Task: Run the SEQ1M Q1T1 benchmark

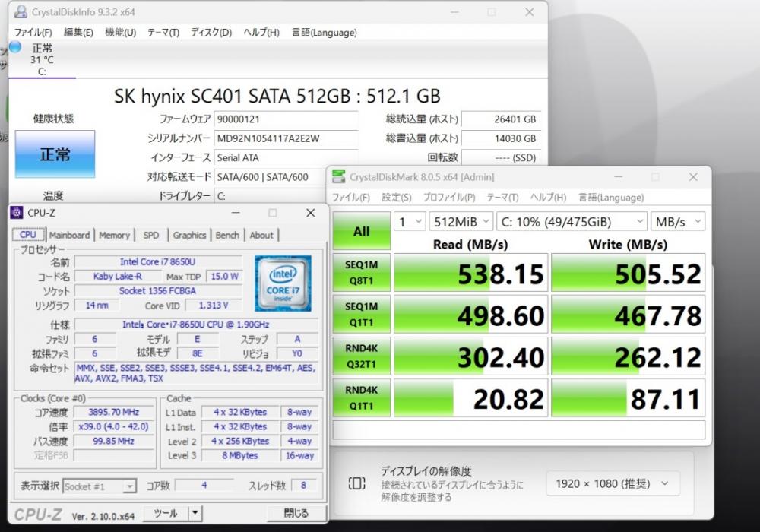Action: click(362, 314)
